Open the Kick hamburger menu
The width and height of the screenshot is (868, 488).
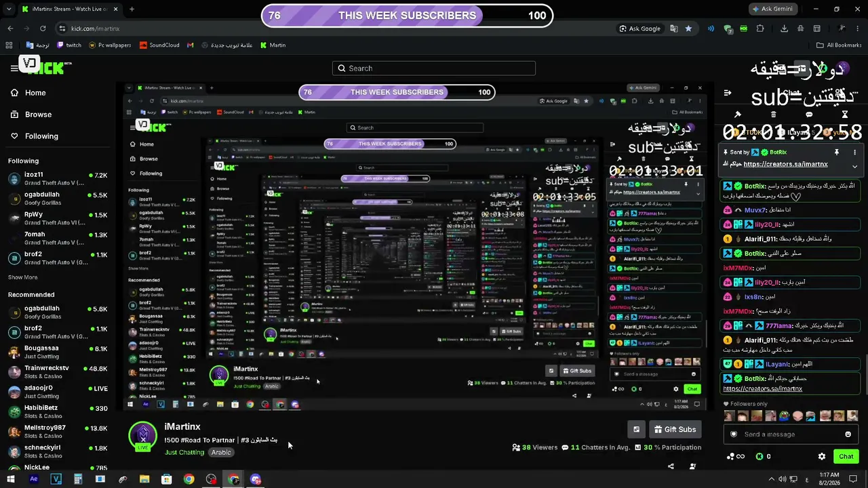(14, 68)
